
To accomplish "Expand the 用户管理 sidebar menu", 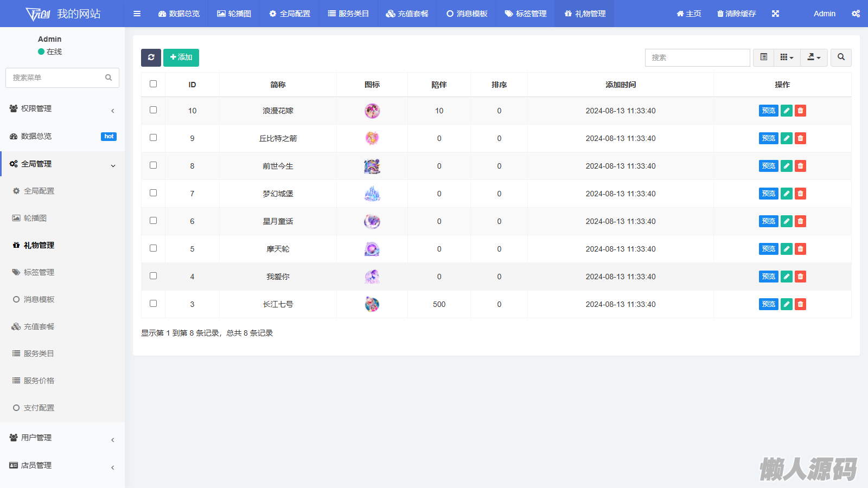I will 62,438.
